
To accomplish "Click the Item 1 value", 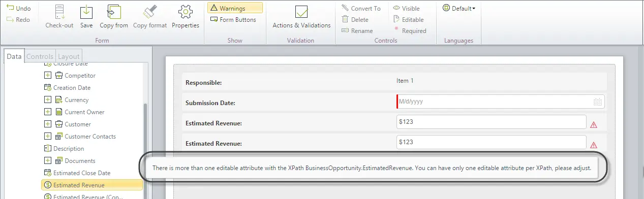I will coord(405,80).
